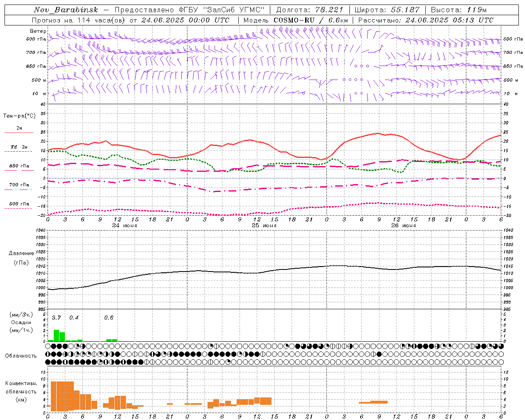Click the '0.4' precipitation total
The width and height of the screenshot is (525, 420).
74,318
